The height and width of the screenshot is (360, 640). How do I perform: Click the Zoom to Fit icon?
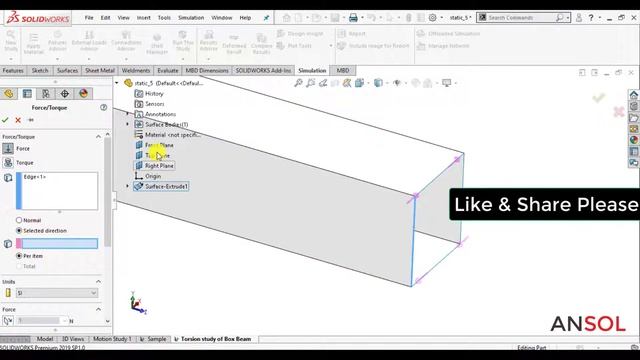[298, 83]
